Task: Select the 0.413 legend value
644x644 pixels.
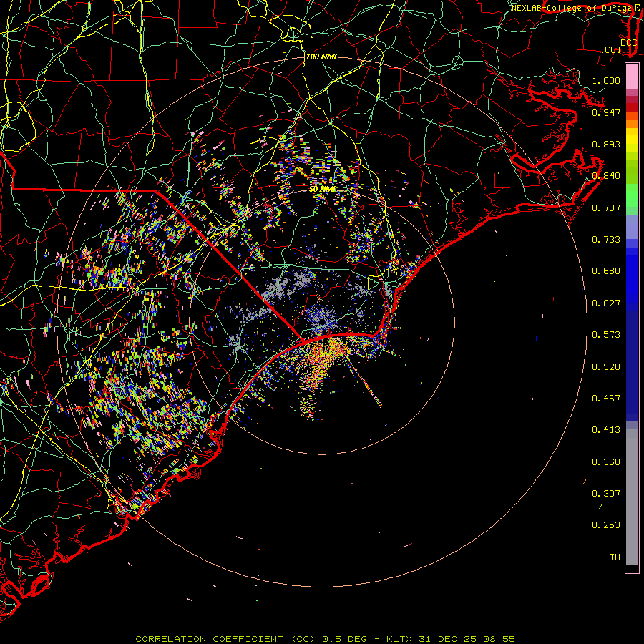Action: click(606, 430)
